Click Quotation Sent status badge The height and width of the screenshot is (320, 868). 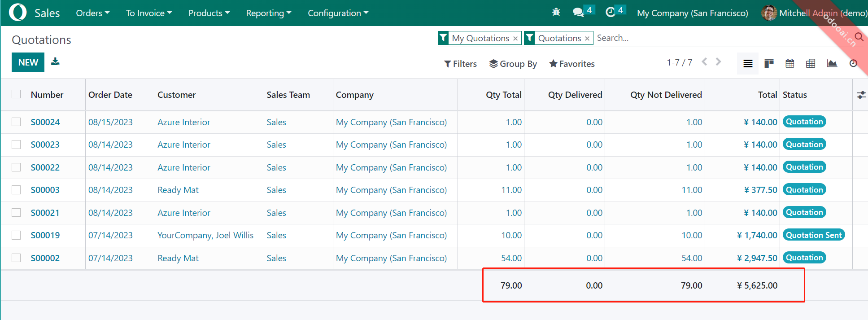click(814, 235)
